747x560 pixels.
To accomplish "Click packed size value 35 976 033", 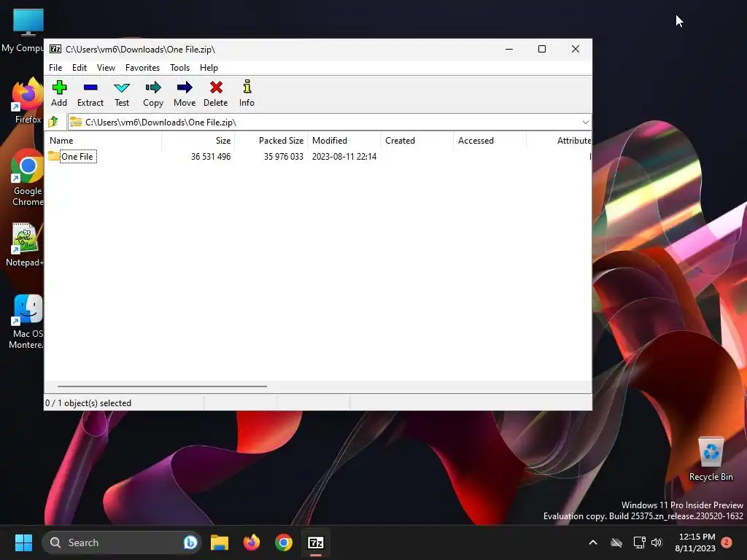I will tap(284, 157).
